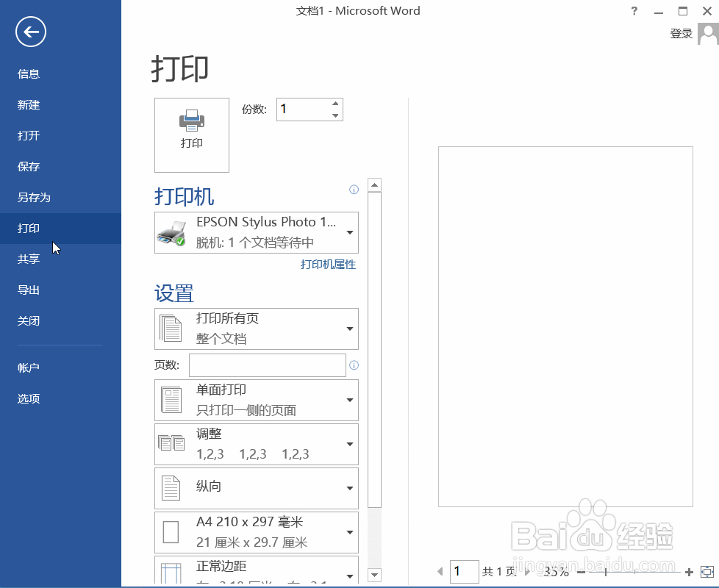Open the 调整 collation dropdown

coord(257,444)
